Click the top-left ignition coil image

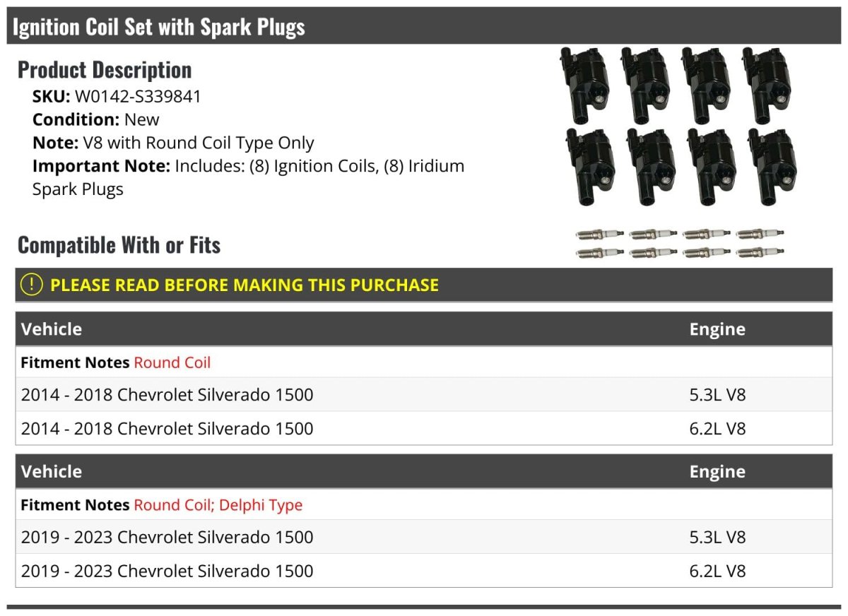coord(585,83)
